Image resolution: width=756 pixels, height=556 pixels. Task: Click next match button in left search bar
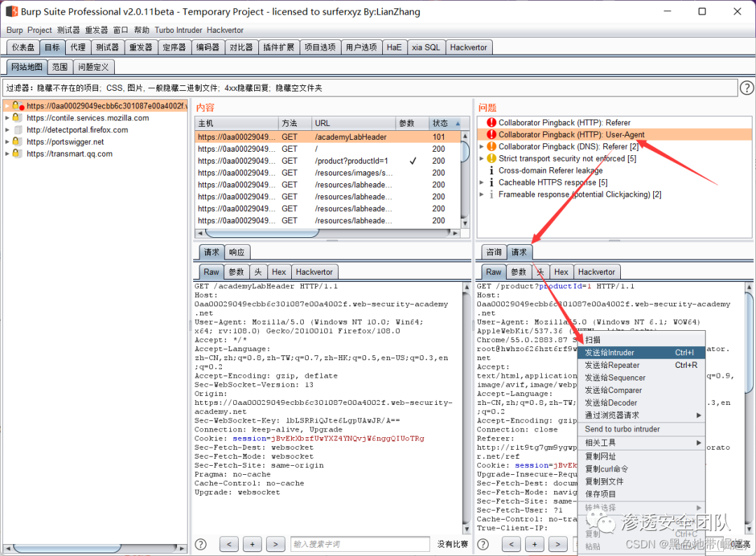[x=275, y=544]
